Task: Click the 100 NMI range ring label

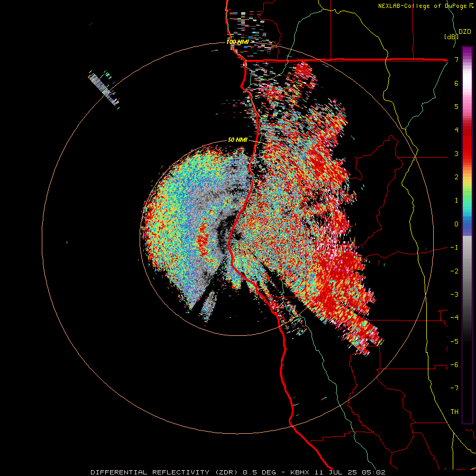Action: pos(237,42)
